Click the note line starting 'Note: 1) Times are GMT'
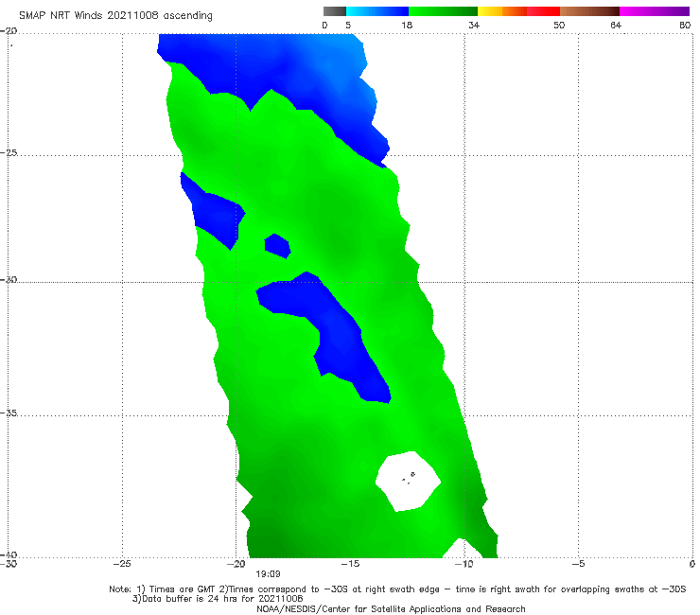Image resolution: width=700 pixels, height=615 pixels. 397,589
